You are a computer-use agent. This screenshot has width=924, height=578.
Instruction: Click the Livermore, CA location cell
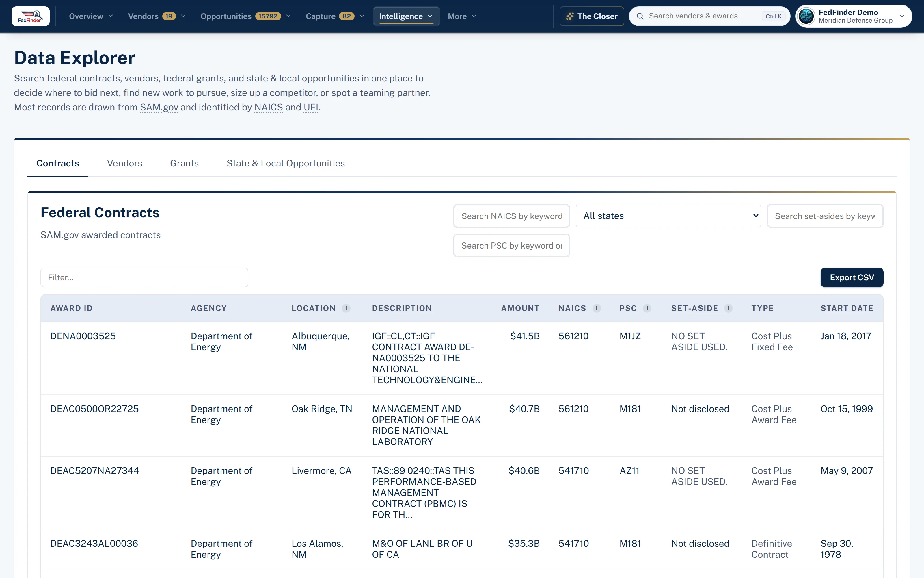click(321, 470)
